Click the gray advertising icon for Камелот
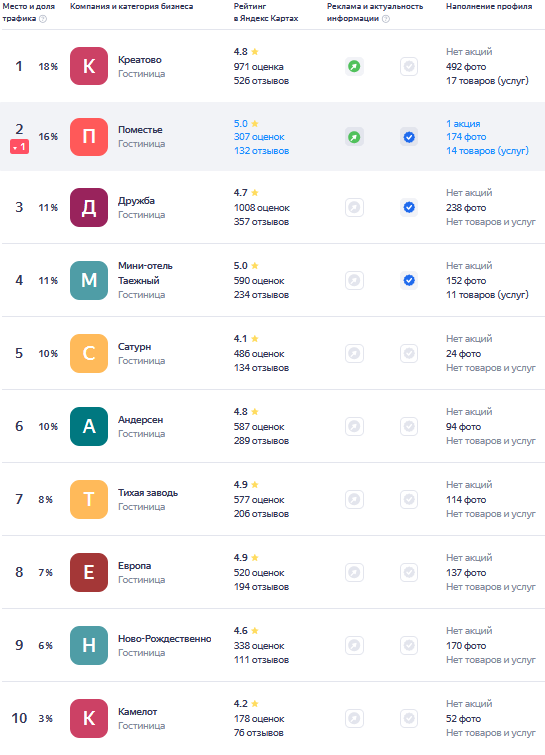 354,718
